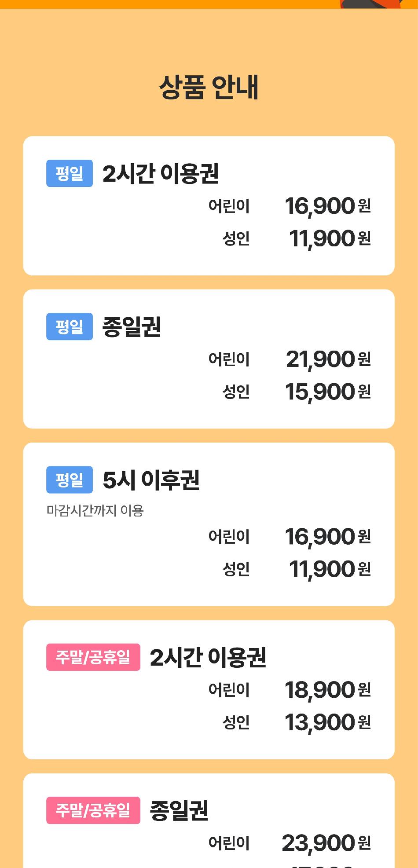
Task: Tap the 마감시간까지 이용 note
Action: pyautogui.click(x=95, y=510)
